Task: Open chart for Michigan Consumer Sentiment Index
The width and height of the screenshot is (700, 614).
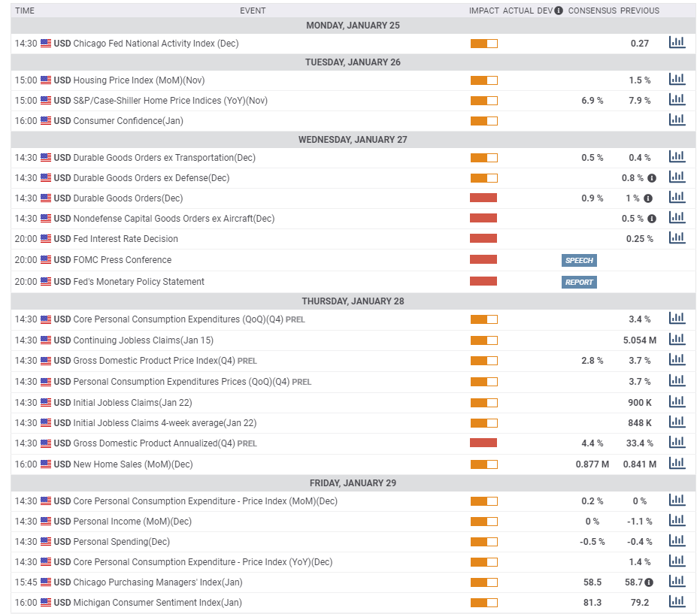Action: tap(677, 602)
